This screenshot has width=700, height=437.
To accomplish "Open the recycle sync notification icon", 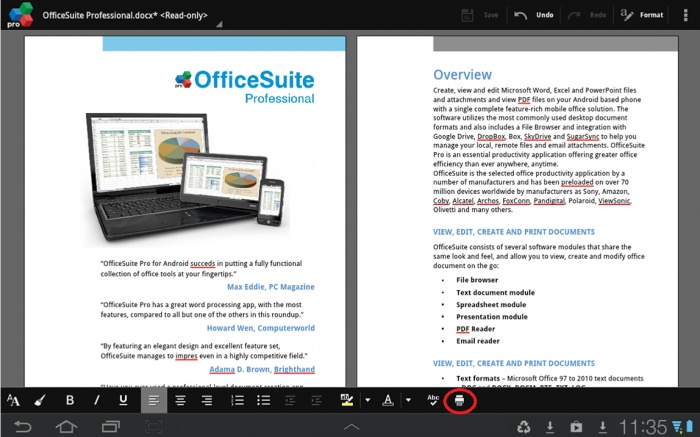I will pos(523,427).
